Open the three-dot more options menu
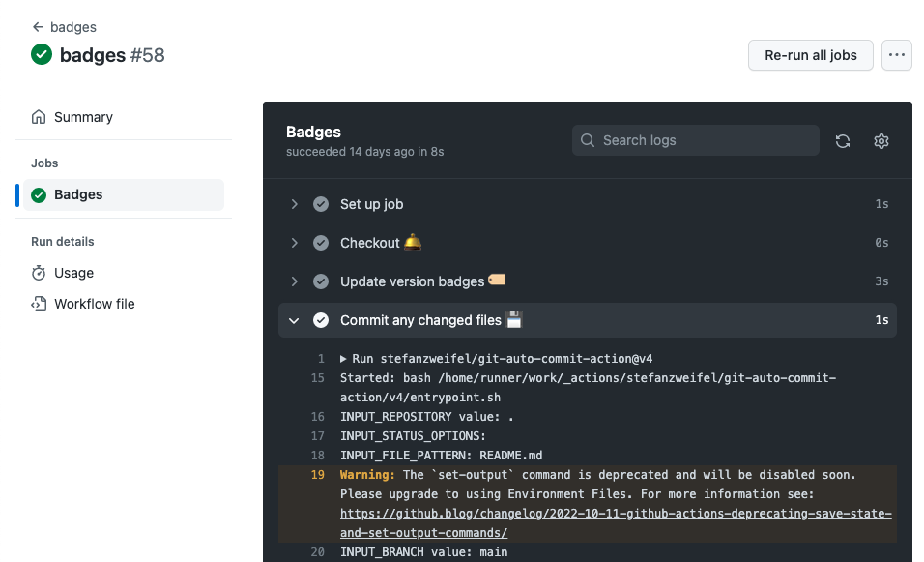 (896, 55)
